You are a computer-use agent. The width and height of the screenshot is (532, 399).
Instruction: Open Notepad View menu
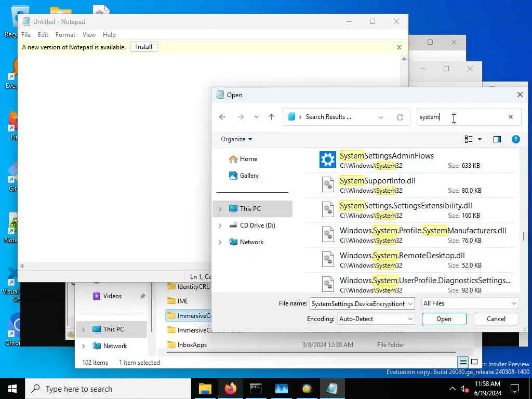click(x=89, y=35)
